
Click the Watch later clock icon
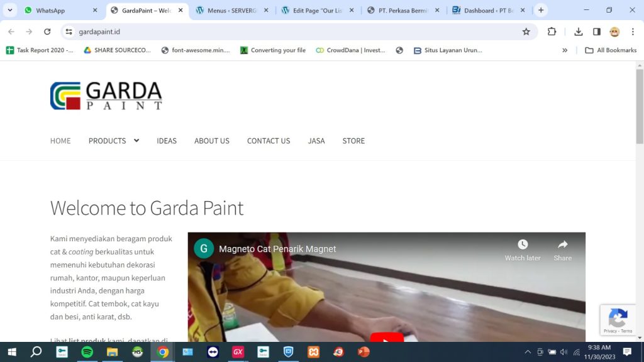pos(523,245)
